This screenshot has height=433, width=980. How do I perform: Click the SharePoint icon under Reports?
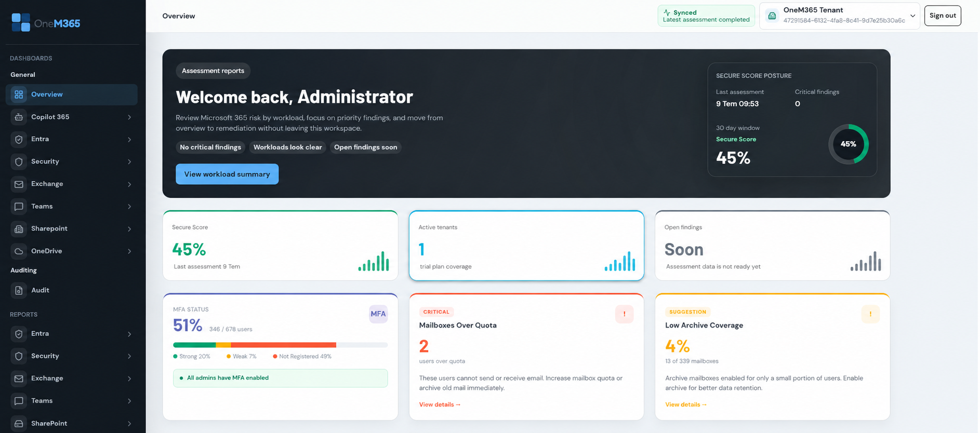(x=19, y=423)
